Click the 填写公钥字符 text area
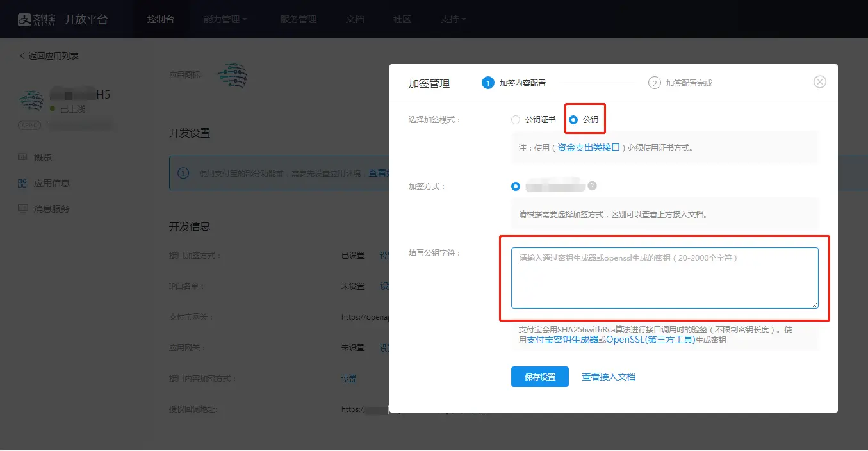The width and height of the screenshot is (868, 451). 664,278
